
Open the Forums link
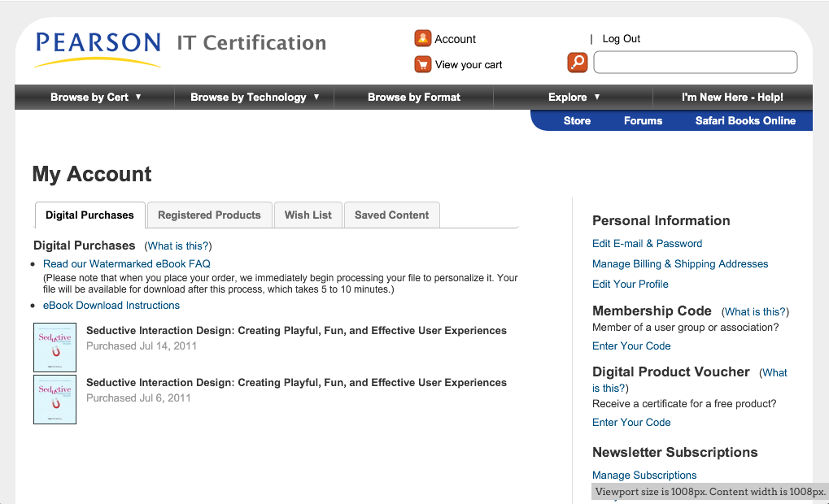tap(643, 120)
